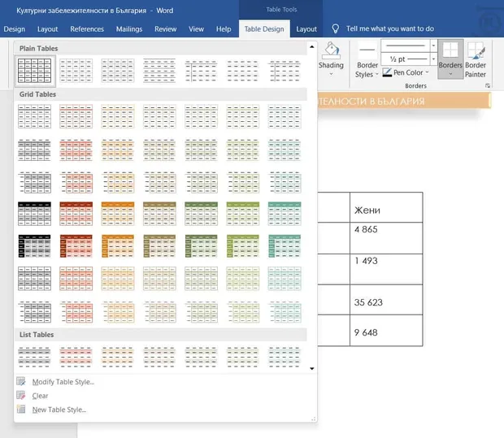Expand the Pen Color dropdown arrow
The height and width of the screenshot is (438, 504).
(427, 72)
